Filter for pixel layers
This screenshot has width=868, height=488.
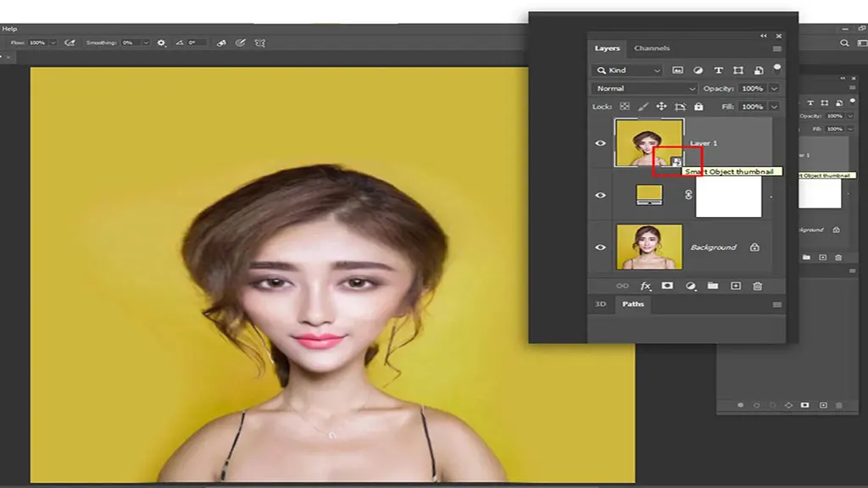[677, 70]
